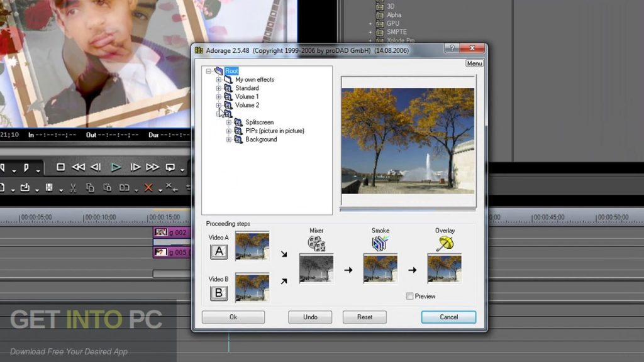The image size is (644, 362).
Task: Expand the Background tree node
Action: [229, 140]
